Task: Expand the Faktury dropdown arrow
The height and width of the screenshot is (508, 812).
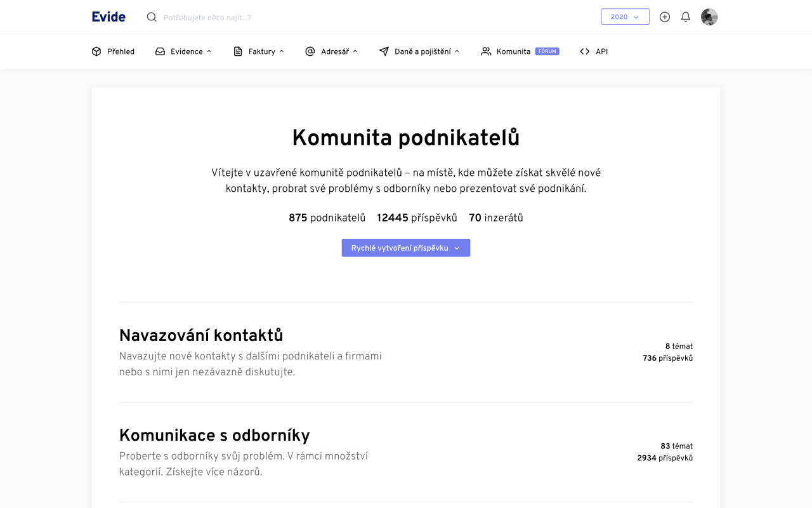Action: coord(280,51)
